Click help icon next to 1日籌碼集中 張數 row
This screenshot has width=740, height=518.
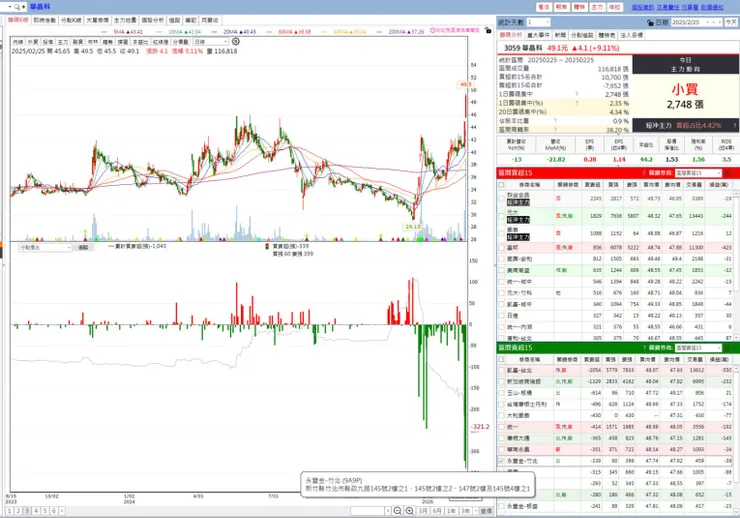577,94
